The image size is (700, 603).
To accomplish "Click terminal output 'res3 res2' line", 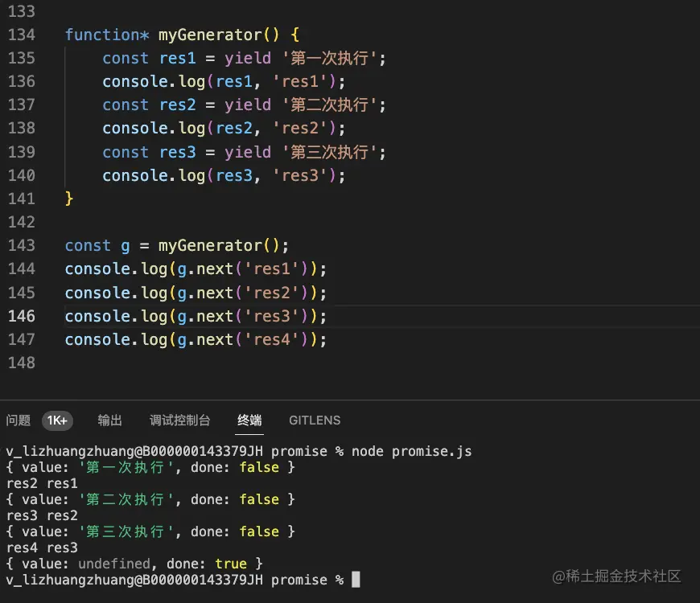I will 43,515.
